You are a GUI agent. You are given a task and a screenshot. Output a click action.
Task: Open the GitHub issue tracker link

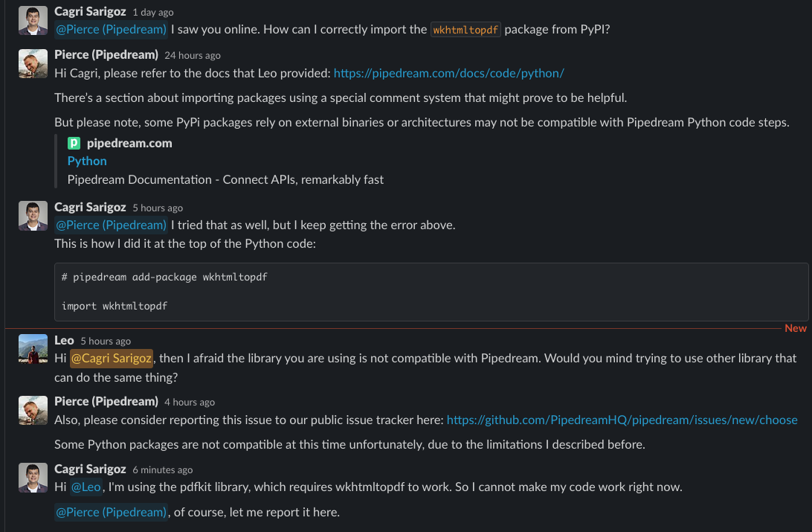click(621, 420)
